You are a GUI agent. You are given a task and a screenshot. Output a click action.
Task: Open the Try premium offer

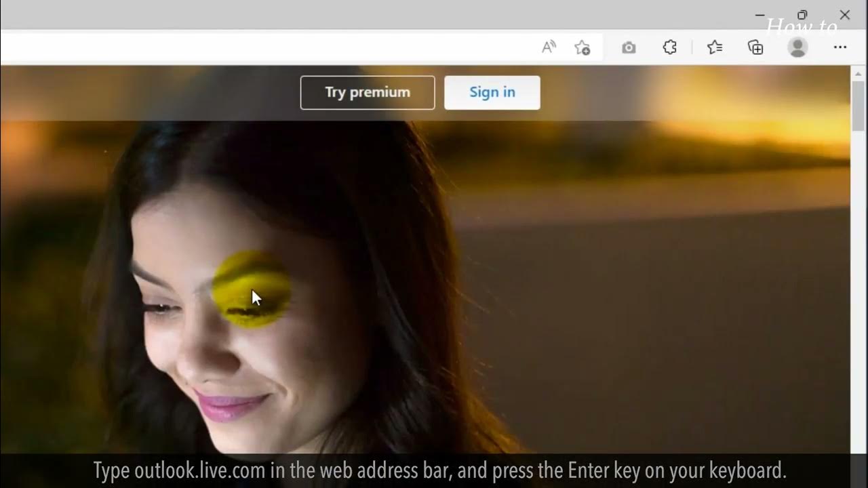[x=368, y=92]
